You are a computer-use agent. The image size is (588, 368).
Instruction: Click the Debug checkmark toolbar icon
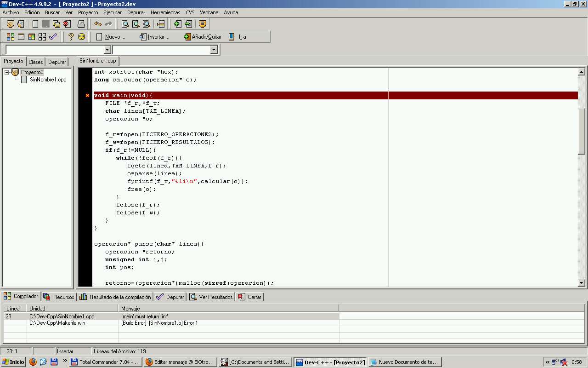(53, 37)
